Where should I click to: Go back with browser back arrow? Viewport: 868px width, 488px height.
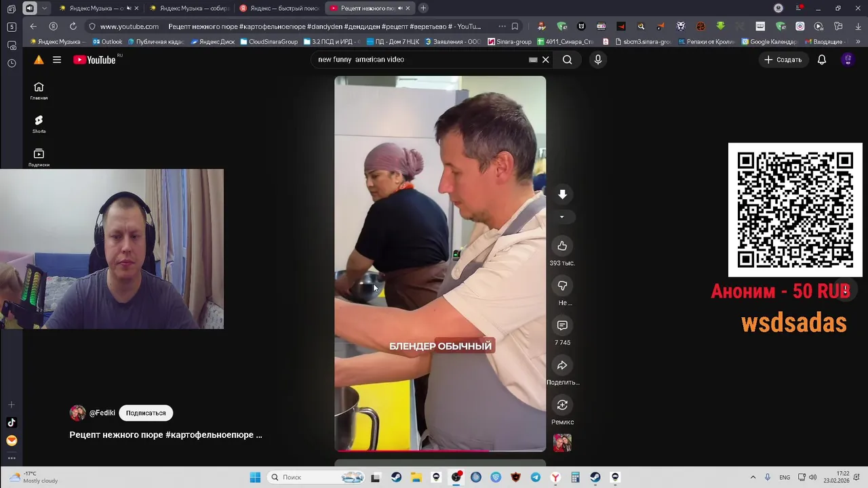[33, 26]
